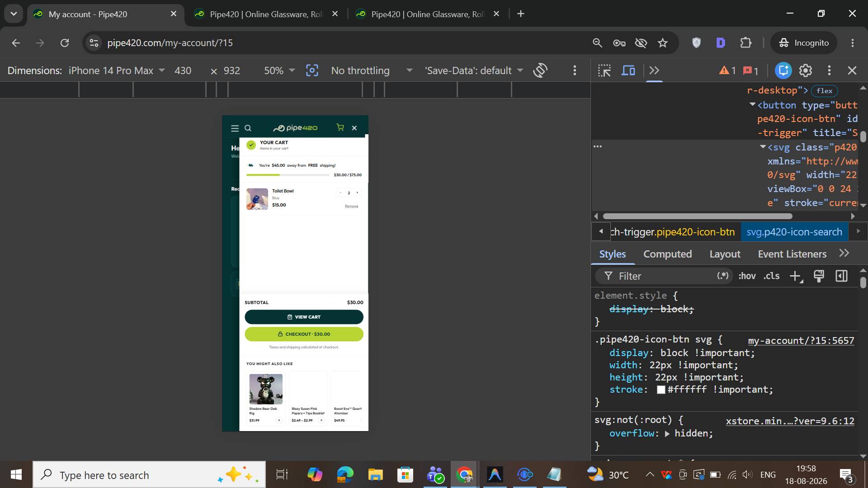This screenshot has height=488, width=868.
Task: Open the cart icon in pipe420 header
Action: tap(340, 128)
